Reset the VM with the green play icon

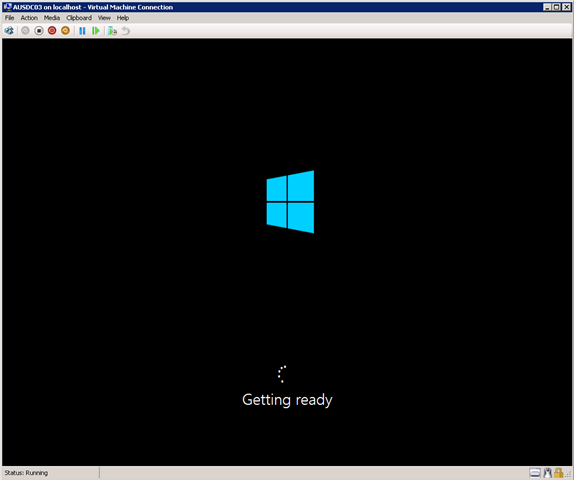click(96, 31)
